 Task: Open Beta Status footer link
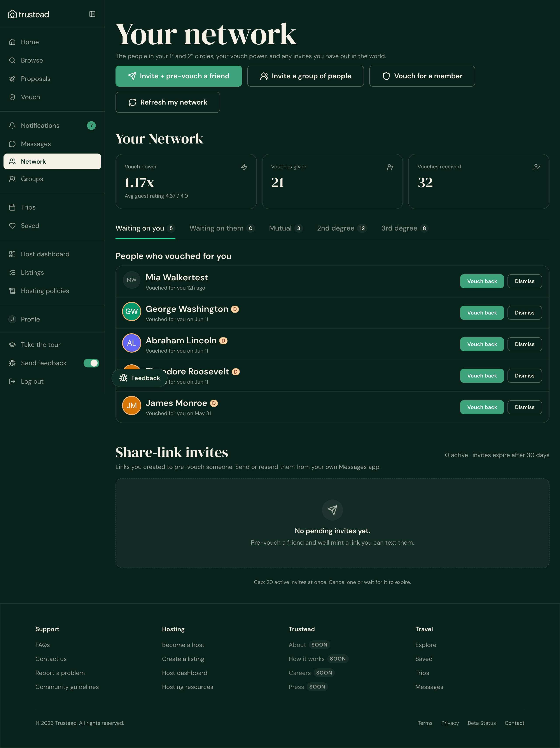coord(481,723)
